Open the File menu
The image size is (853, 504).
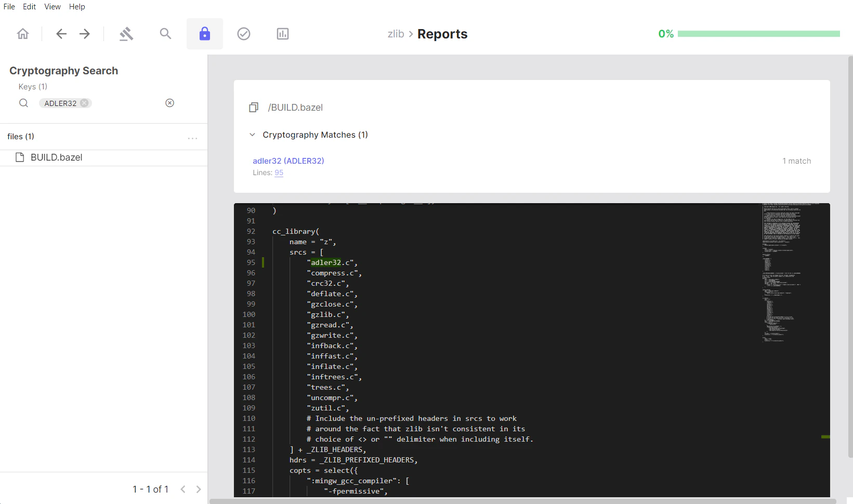pos(9,7)
